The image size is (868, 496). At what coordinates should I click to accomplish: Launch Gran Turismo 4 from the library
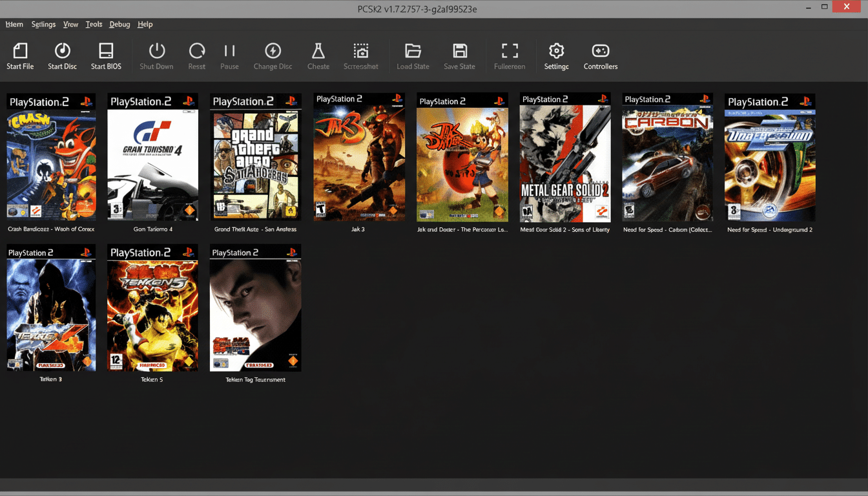[152, 157]
